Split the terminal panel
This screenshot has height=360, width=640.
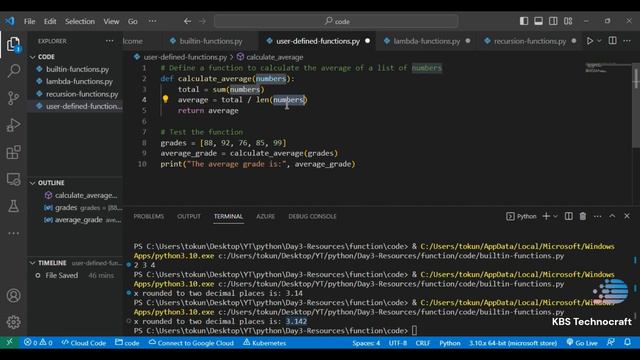pyautogui.click(x=569, y=216)
